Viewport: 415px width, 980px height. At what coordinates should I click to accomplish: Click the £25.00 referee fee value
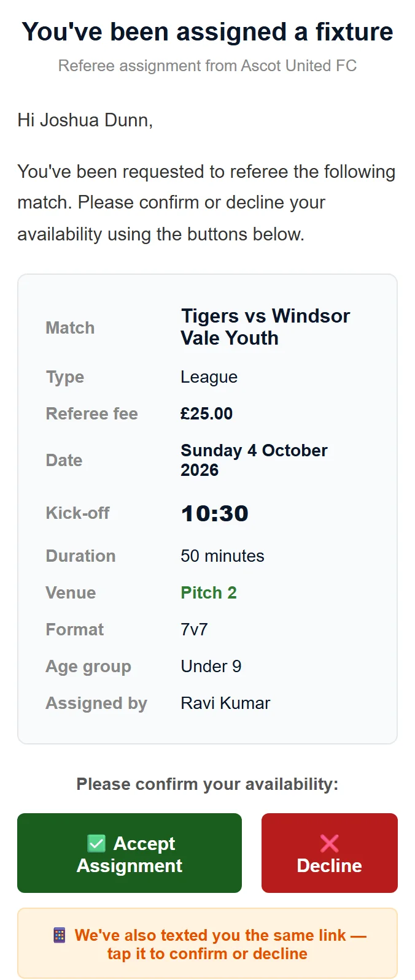click(207, 413)
